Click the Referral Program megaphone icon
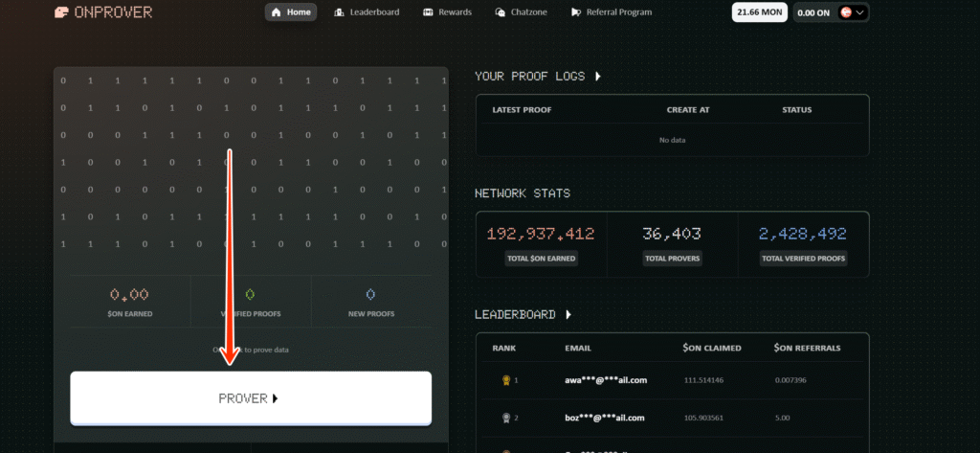This screenshot has height=453, width=980. pyautogui.click(x=575, y=11)
